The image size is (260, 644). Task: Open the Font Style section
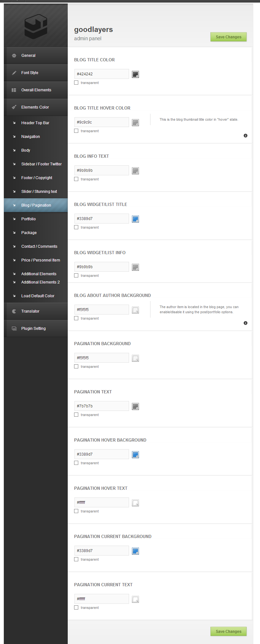click(36, 73)
